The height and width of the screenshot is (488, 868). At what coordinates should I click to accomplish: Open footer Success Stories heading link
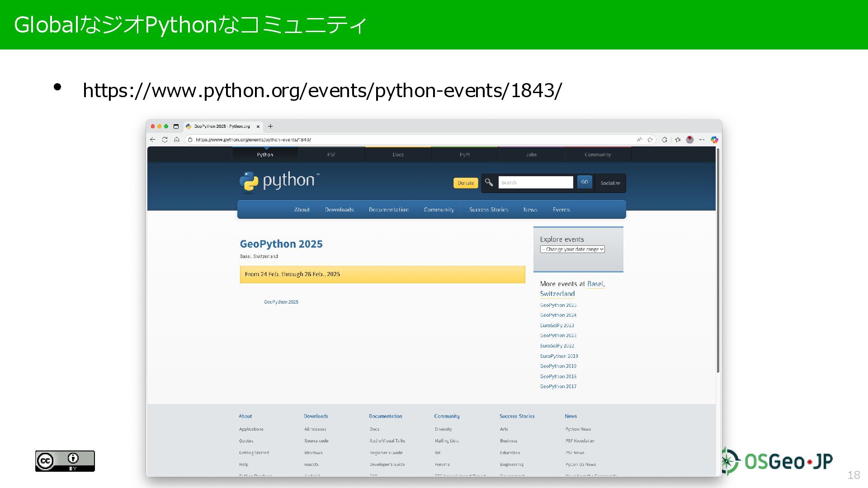pyautogui.click(x=517, y=416)
